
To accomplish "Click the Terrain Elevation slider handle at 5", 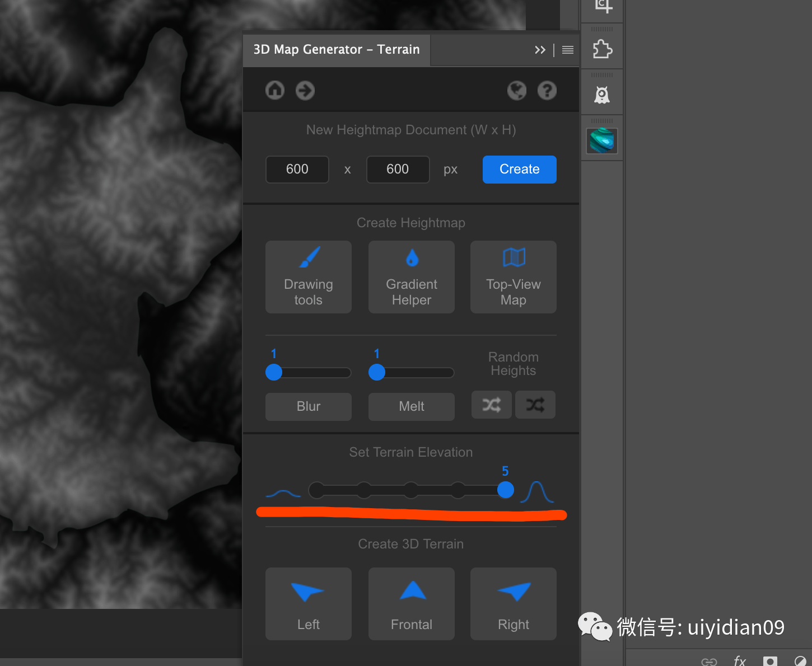I will tap(506, 490).
